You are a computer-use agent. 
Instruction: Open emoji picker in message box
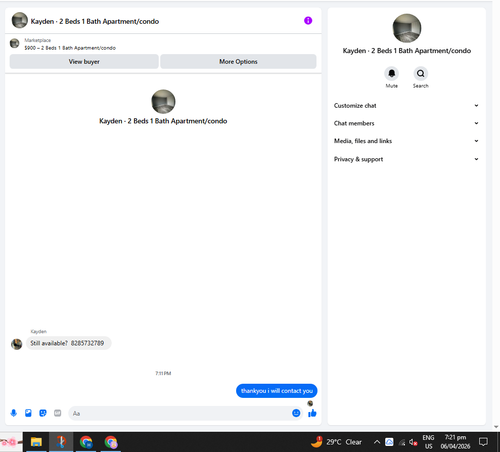[x=296, y=413]
